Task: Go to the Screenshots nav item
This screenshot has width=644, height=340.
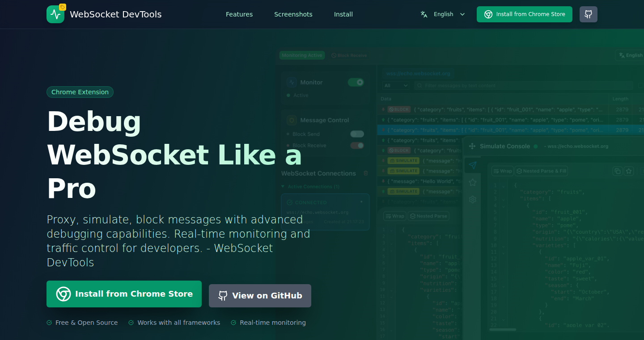Action: [293, 14]
